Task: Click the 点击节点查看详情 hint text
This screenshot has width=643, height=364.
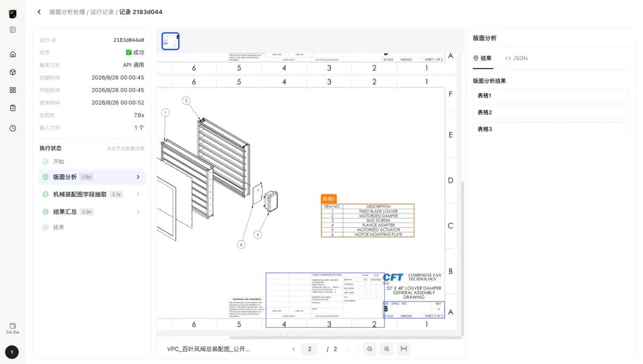Action: coord(126,149)
